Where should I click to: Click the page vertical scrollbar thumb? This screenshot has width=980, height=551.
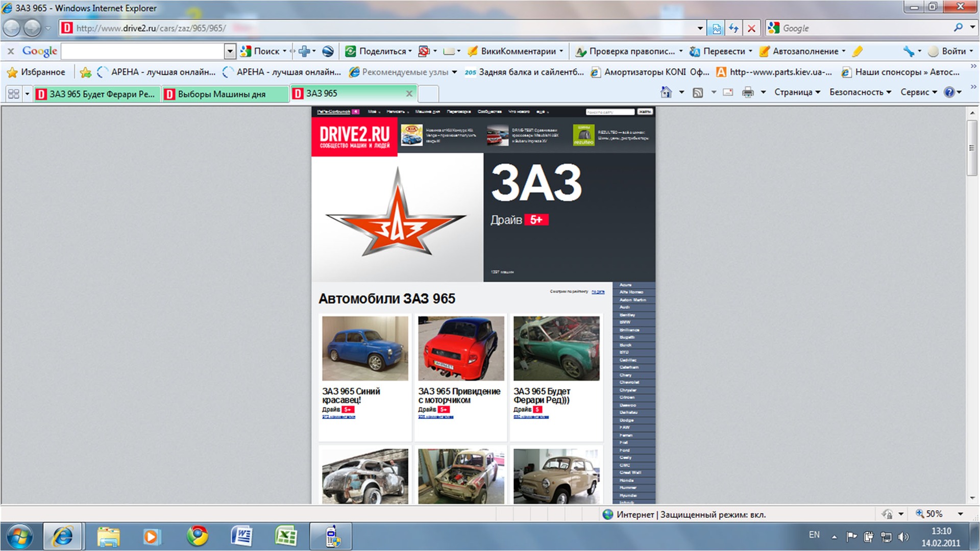972,148
